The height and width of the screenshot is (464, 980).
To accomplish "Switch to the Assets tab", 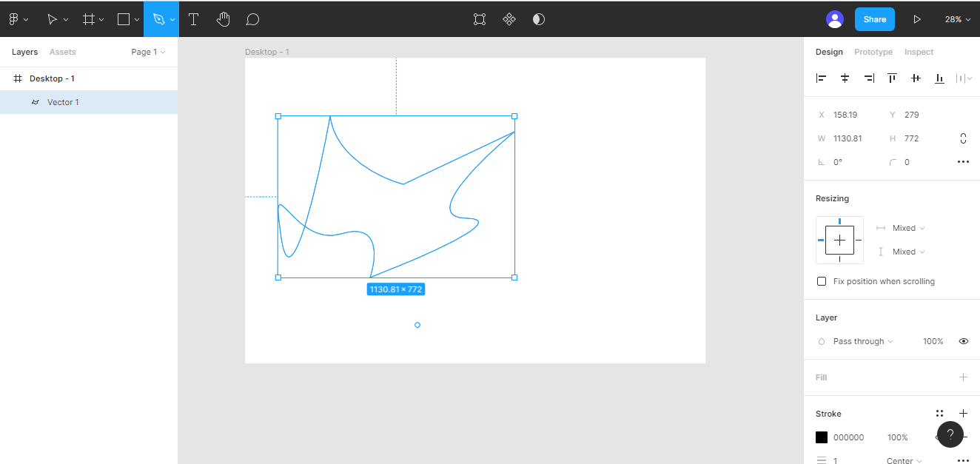I will click(63, 52).
